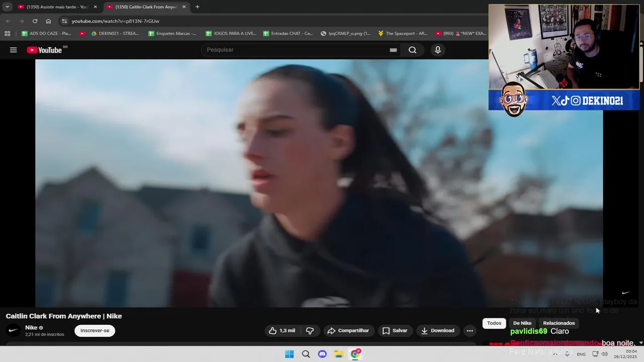644x362 pixels.
Task: Open the tab search dropdown
Action: (7, 7)
